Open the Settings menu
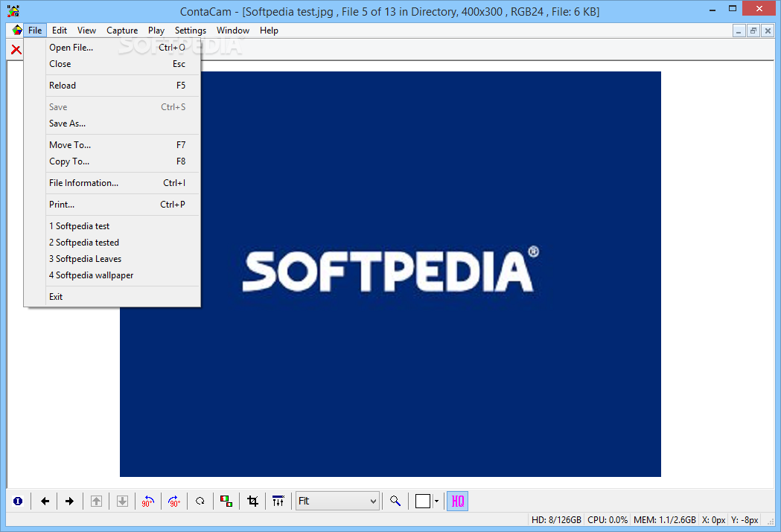Image resolution: width=781 pixels, height=532 pixels. pyautogui.click(x=191, y=31)
